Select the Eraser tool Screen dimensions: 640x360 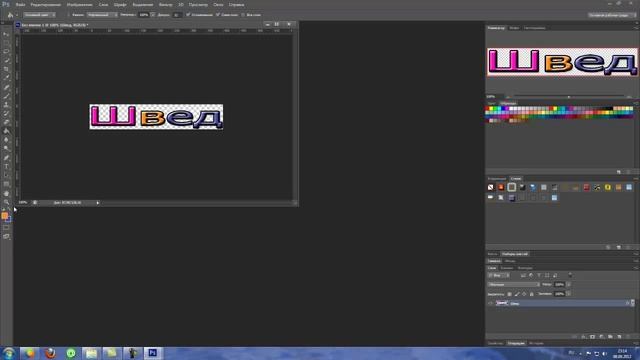coord(6,122)
